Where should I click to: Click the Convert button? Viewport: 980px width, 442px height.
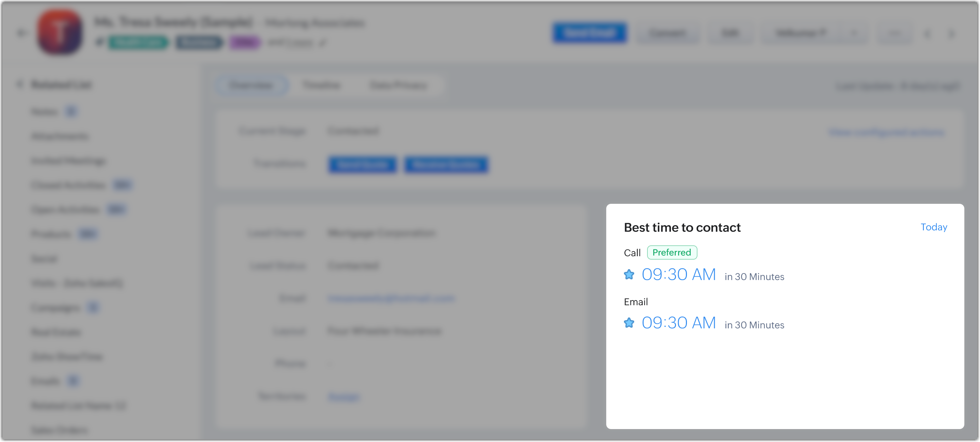[668, 33]
